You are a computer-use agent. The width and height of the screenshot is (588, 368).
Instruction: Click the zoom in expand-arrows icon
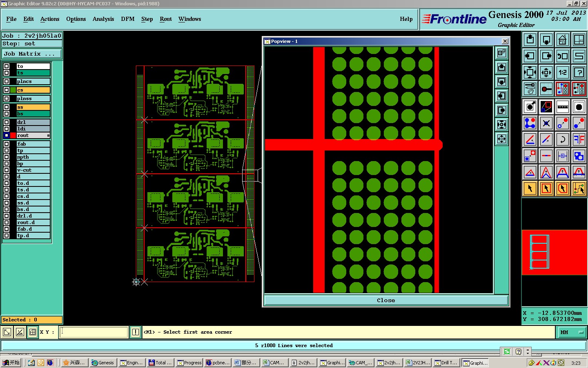[530, 72]
